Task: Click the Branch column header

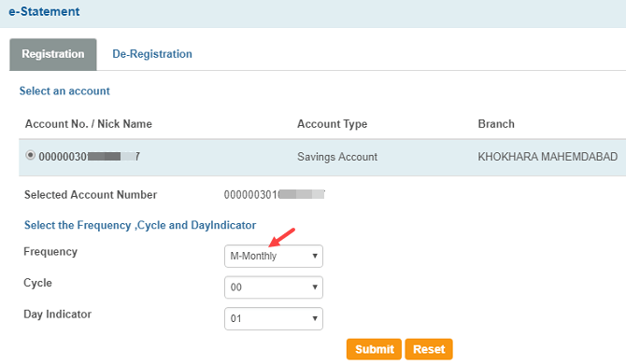Action: tap(496, 124)
